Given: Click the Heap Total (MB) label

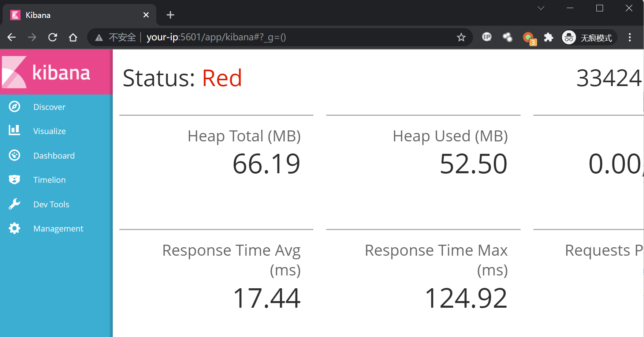Looking at the screenshot, I should (244, 136).
